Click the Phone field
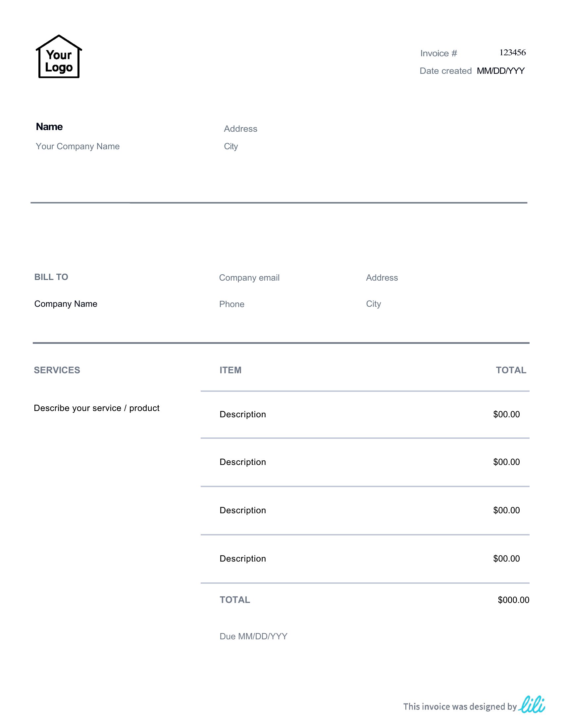Image resolution: width=563 pixels, height=728 pixels. coord(231,304)
